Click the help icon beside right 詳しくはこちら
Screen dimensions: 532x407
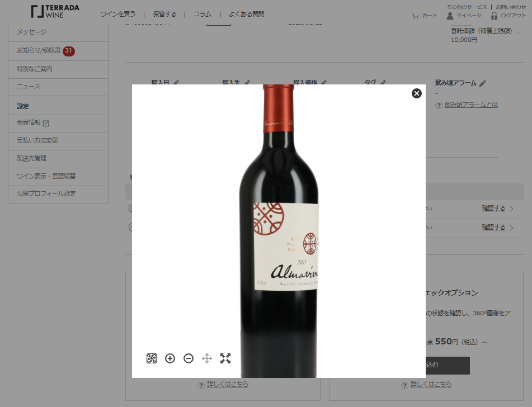tap(404, 385)
